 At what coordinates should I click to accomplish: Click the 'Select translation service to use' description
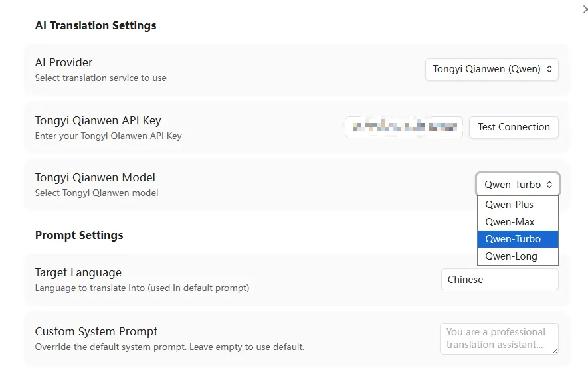pos(100,78)
